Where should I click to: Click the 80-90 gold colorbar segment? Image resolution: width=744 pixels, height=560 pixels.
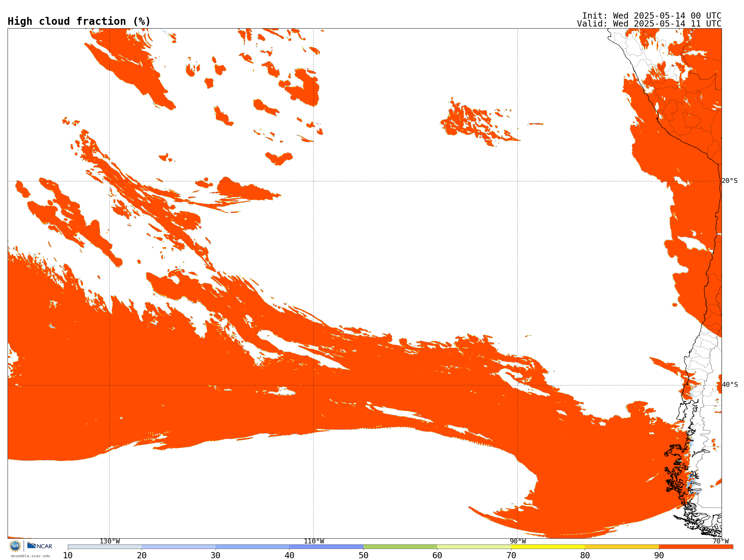[622, 547]
